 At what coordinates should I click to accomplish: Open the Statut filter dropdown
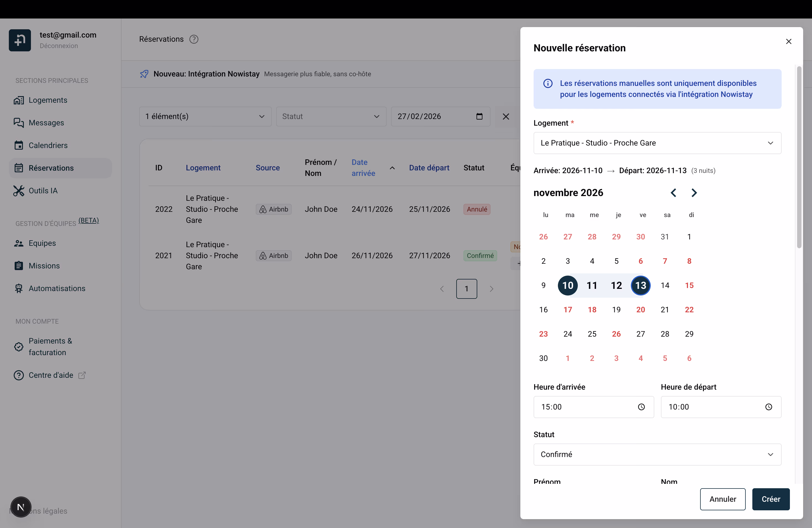pyautogui.click(x=331, y=117)
